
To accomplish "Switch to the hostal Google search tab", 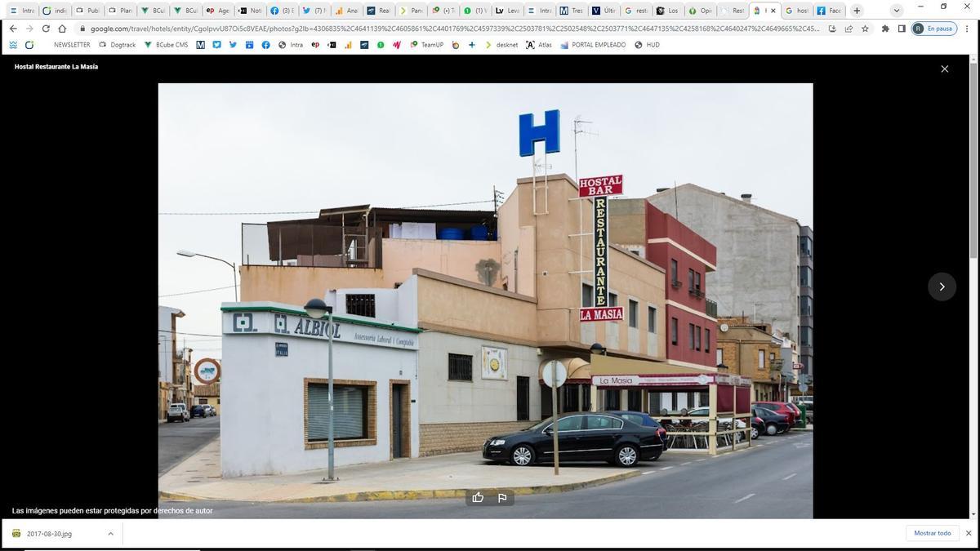I will click(799, 10).
